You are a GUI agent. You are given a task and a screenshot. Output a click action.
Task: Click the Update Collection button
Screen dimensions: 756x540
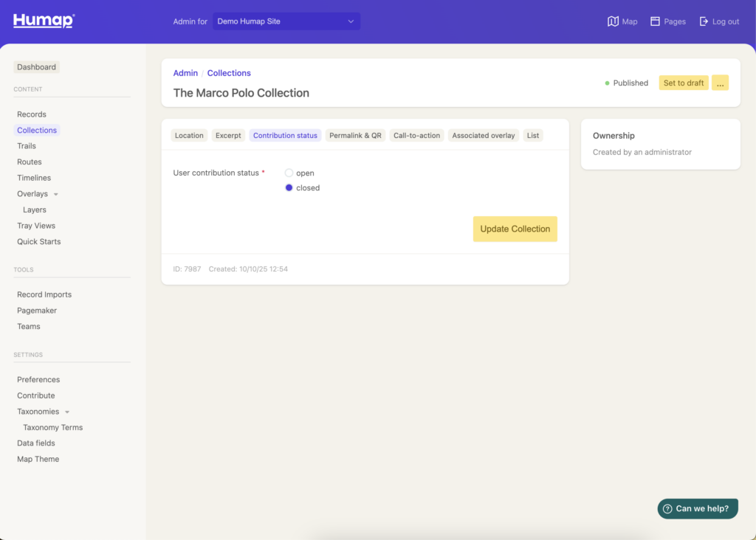[515, 229]
